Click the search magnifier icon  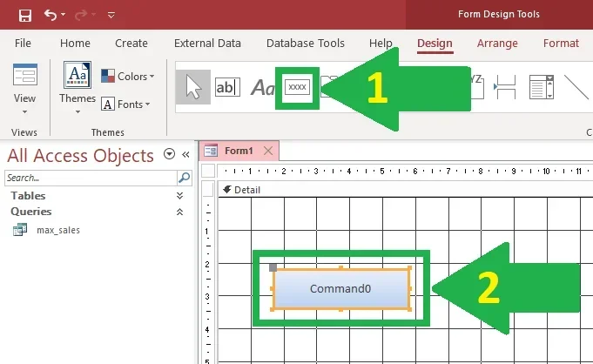185,178
